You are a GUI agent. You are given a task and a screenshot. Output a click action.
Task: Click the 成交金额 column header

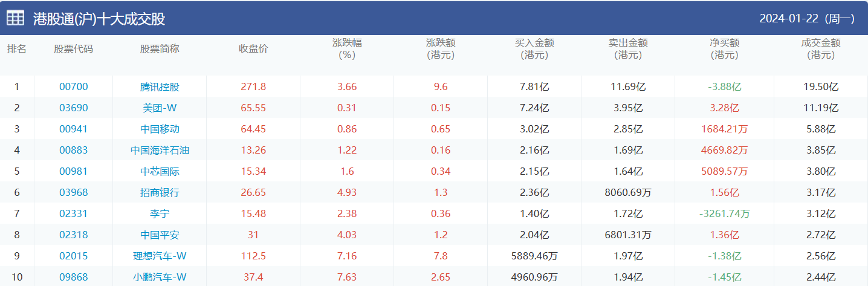(821, 49)
